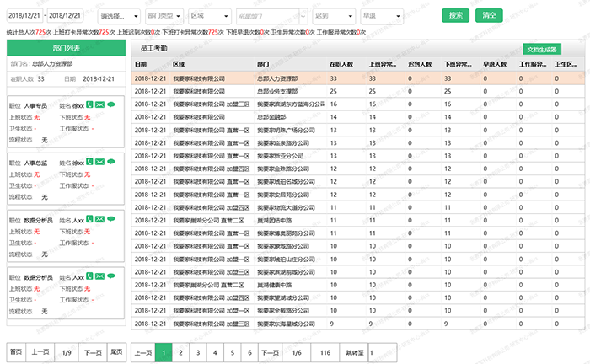Select the 我要家琥珀名城分公司 row
590x364 pixels.
(x=358, y=182)
